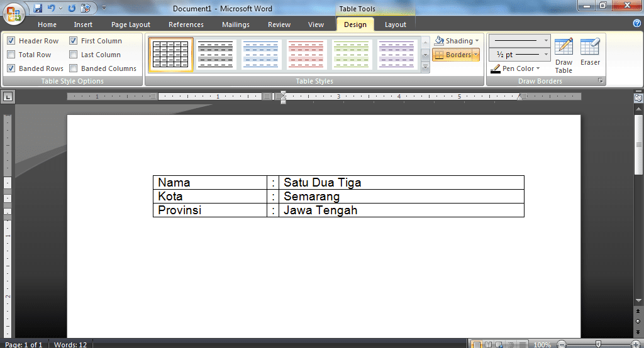The height and width of the screenshot is (348, 644).
Task: Activate the table Eraser tool
Action: (590, 52)
